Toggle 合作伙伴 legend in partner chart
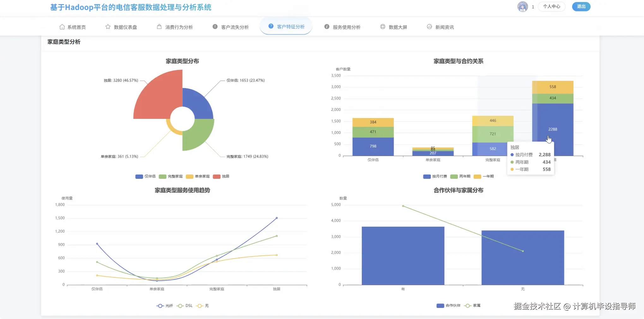 point(448,306)
